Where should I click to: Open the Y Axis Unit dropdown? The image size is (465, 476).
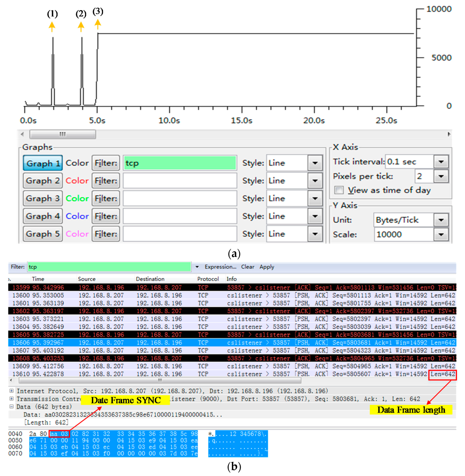(441, 220)
